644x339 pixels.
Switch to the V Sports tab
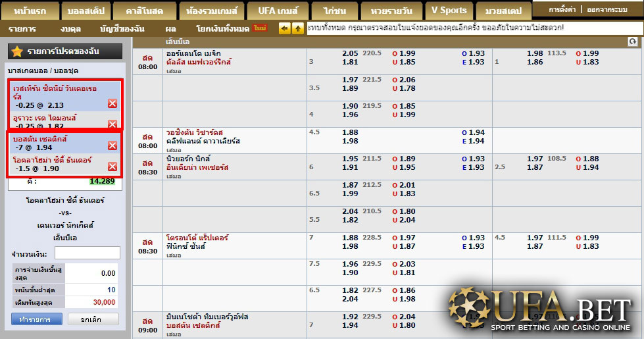click(x=449, y=11)
